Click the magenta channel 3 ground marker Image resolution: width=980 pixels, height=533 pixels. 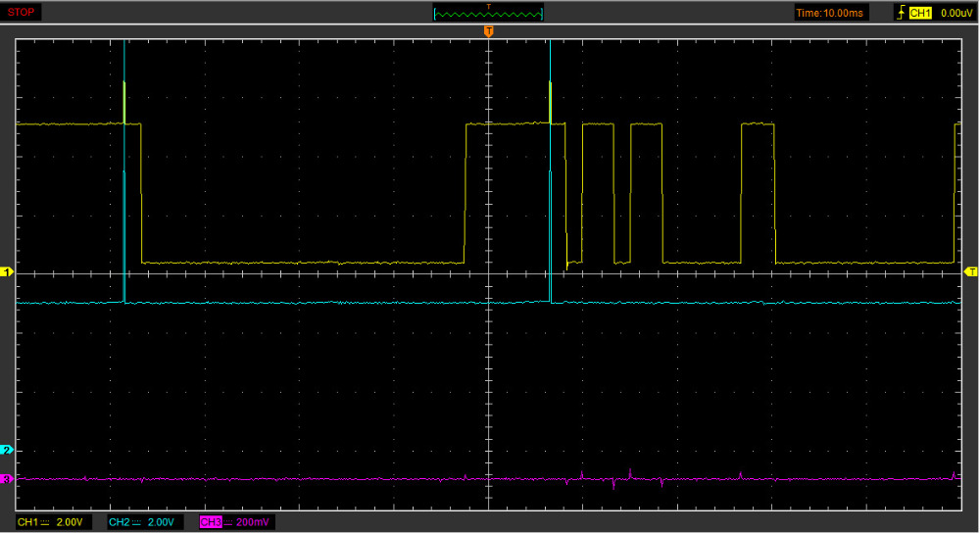[9, 479]
